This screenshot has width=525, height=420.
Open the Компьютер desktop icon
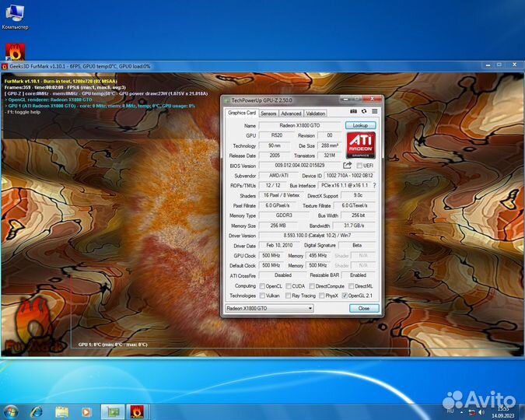pos(15,16)
